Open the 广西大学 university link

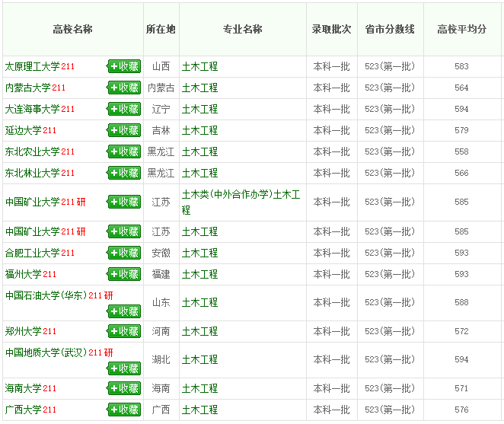24,410
